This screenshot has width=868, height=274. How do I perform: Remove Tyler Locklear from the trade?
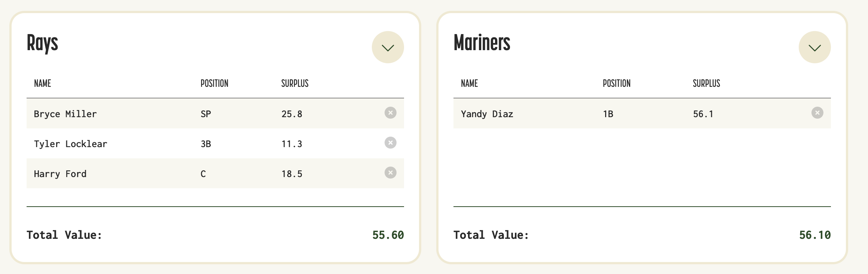point(390,143)
